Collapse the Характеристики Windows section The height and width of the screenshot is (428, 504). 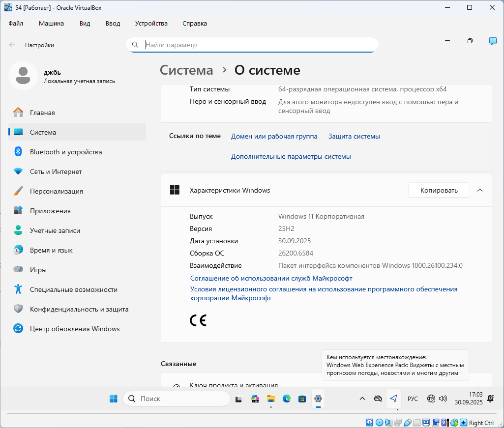pyautogui.click(x=480, y=190)
